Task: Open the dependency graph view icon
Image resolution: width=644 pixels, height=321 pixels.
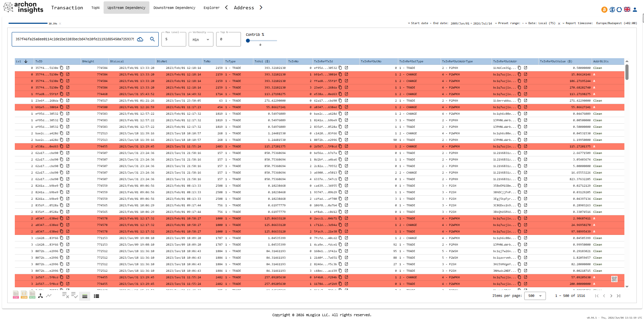Action: (x=41, y=296)
